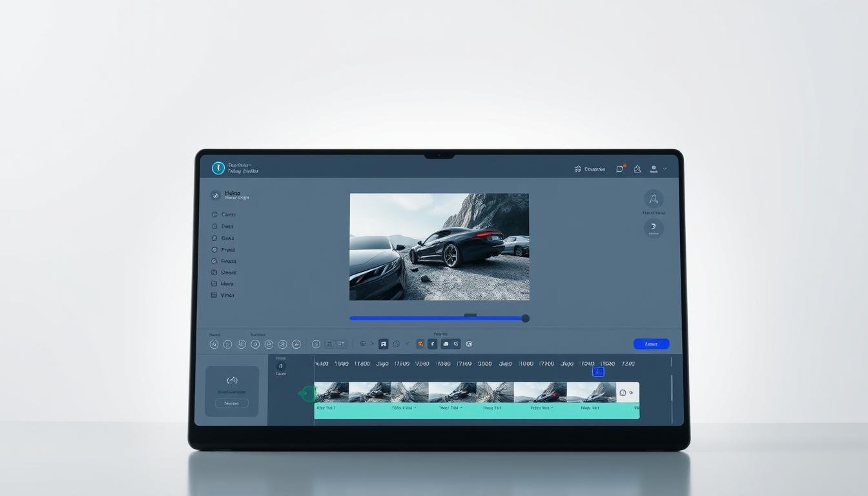Toggle the round icon at end of clip
Screen dimensions: 868x496
click(x=623, y=393)
